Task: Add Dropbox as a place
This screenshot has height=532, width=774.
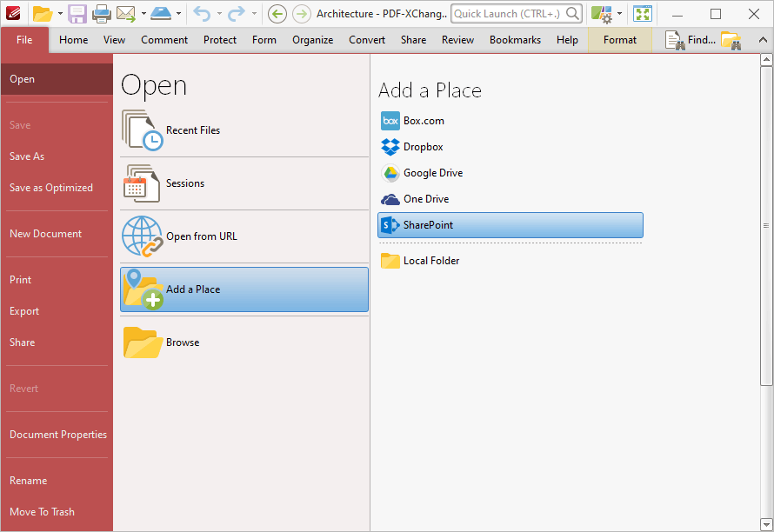Action: click(x=510, y=147)
